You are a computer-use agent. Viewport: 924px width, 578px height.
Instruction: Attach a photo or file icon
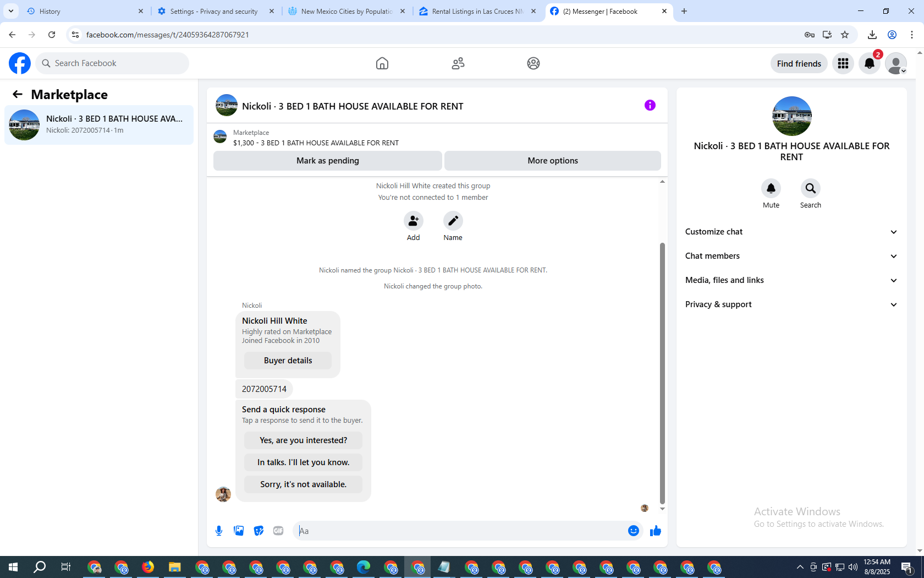239,531
